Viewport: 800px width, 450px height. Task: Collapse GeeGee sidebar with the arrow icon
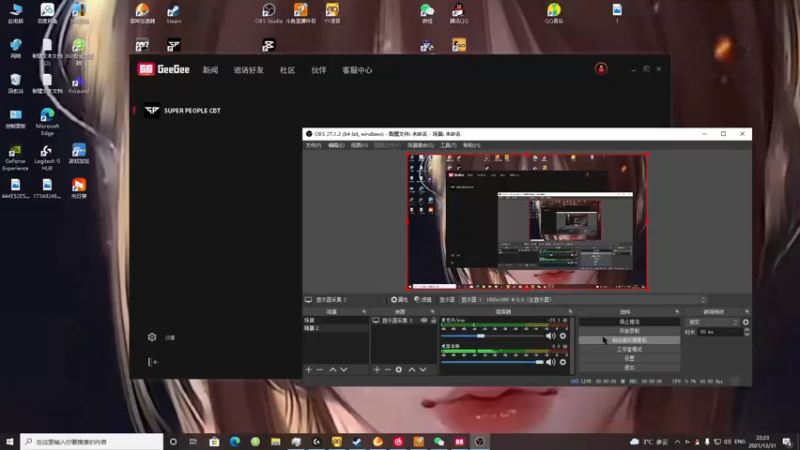pos(153,362)
